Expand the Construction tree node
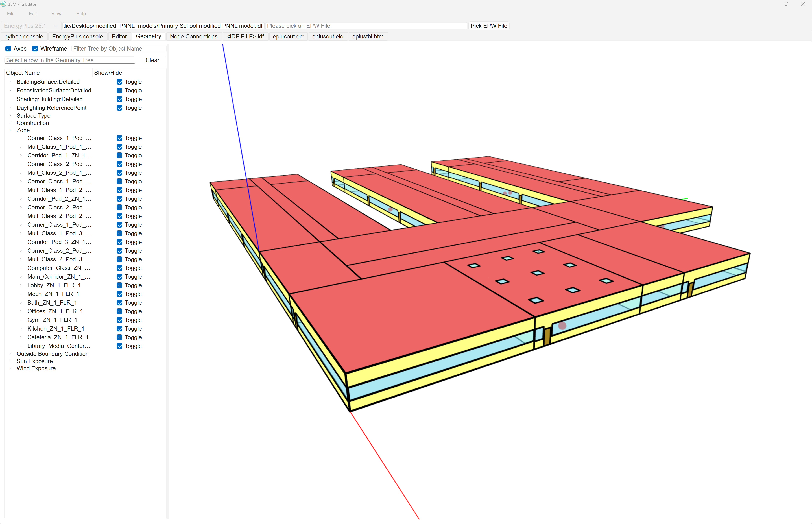The height and width of the screenshot is (524, 812). click(10, 123)
